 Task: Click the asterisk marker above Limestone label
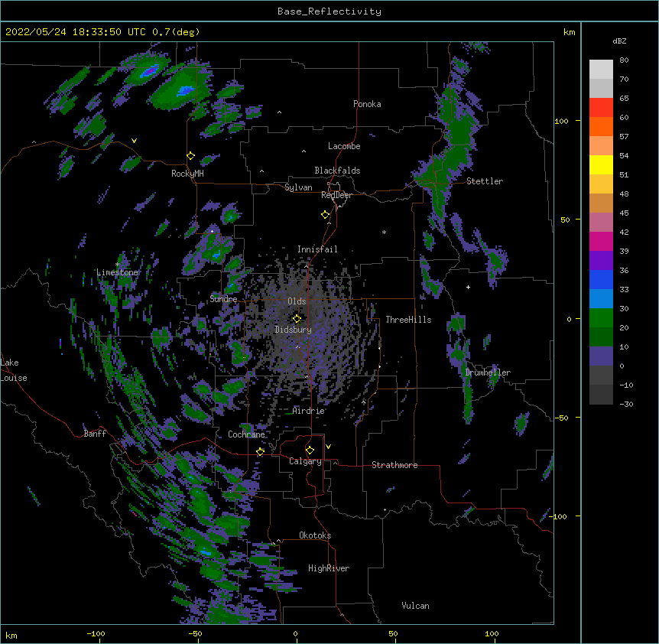117,265
